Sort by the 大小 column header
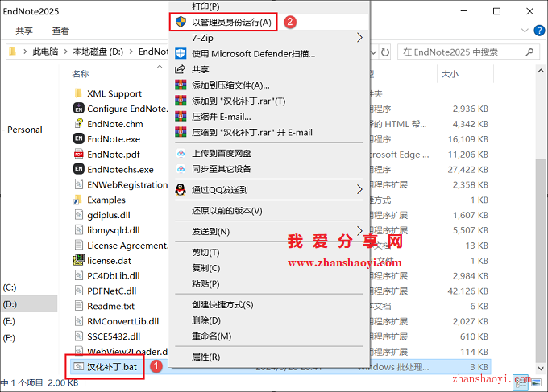 pos(450,74)
